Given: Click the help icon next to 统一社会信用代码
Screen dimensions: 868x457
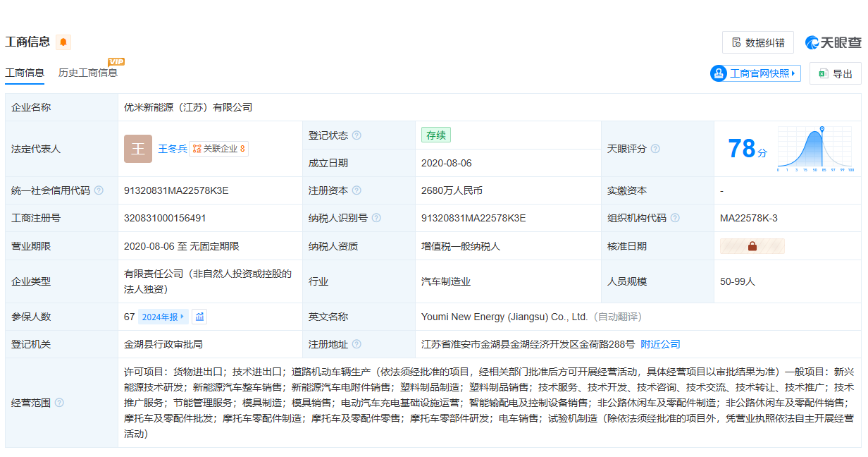Looking at the screenshot, I should click(99, 190).
